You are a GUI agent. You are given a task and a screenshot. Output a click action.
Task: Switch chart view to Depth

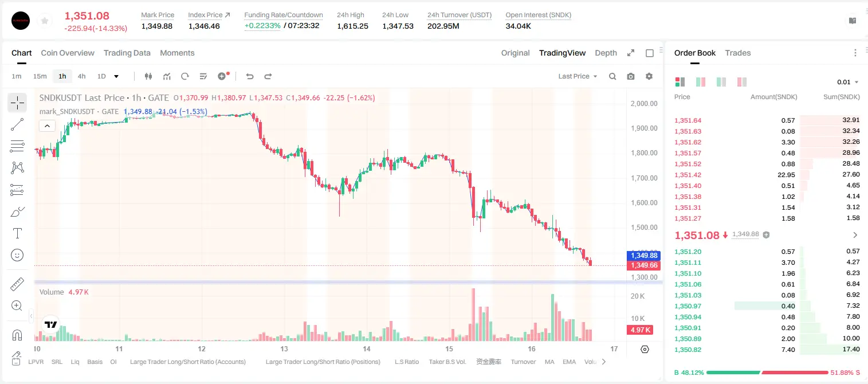click(606, 53)
